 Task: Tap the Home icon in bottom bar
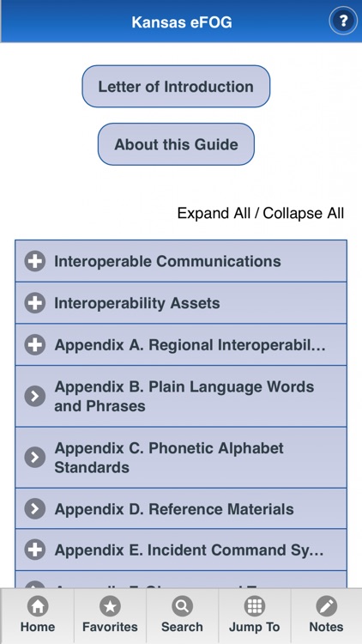[x=38, y=606]
